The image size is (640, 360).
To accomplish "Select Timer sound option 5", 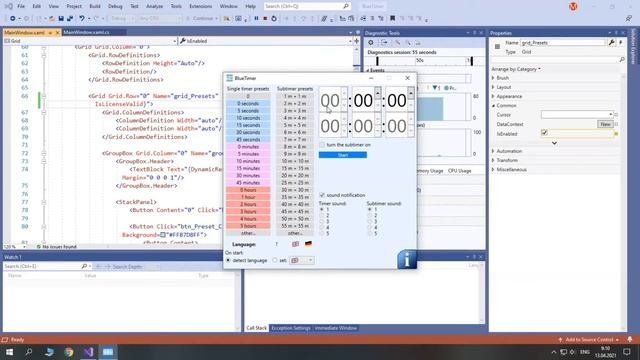I will 322,233.
